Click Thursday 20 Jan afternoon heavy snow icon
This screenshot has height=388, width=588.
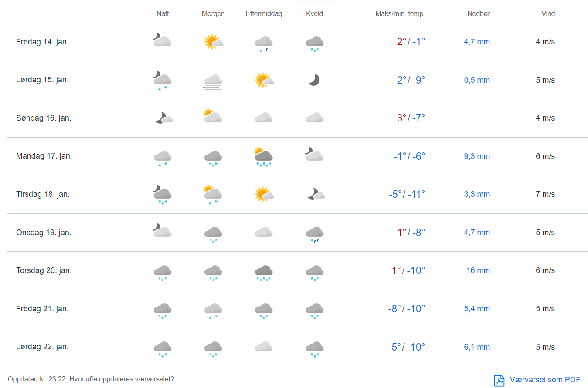coord(264,272)
